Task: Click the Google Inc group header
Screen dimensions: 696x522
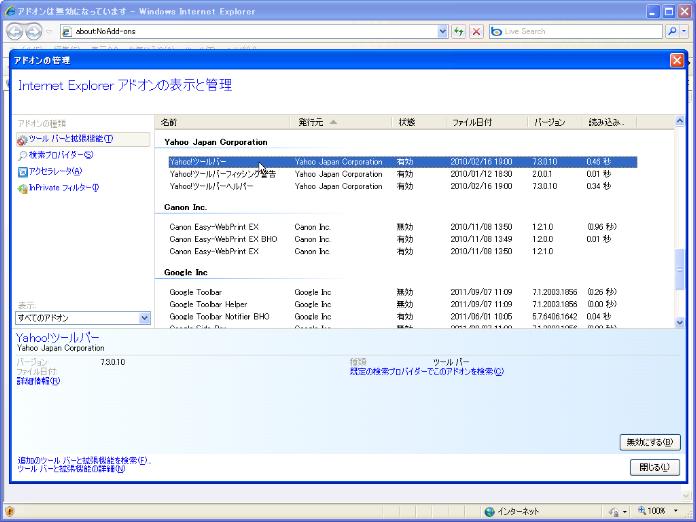Action: (186, 273)
